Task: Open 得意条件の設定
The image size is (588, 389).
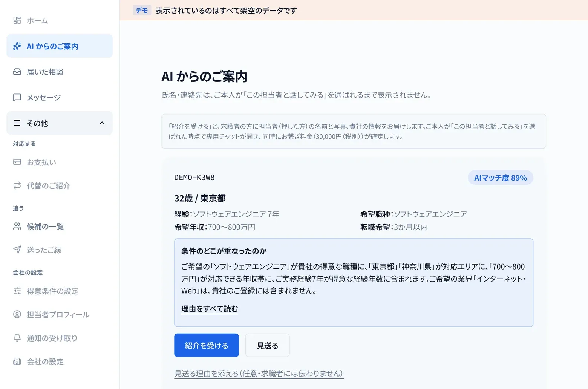Action: tap(60, 291)
